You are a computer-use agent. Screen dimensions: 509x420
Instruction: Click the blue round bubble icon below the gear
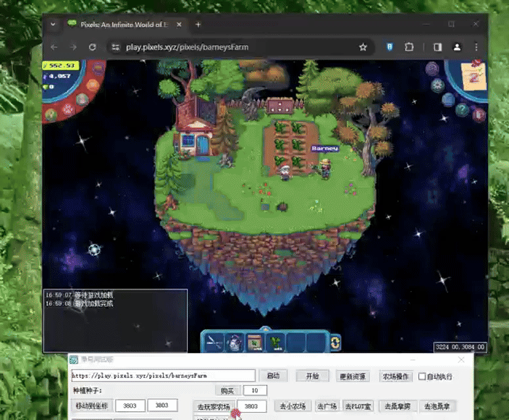[448, 99]
